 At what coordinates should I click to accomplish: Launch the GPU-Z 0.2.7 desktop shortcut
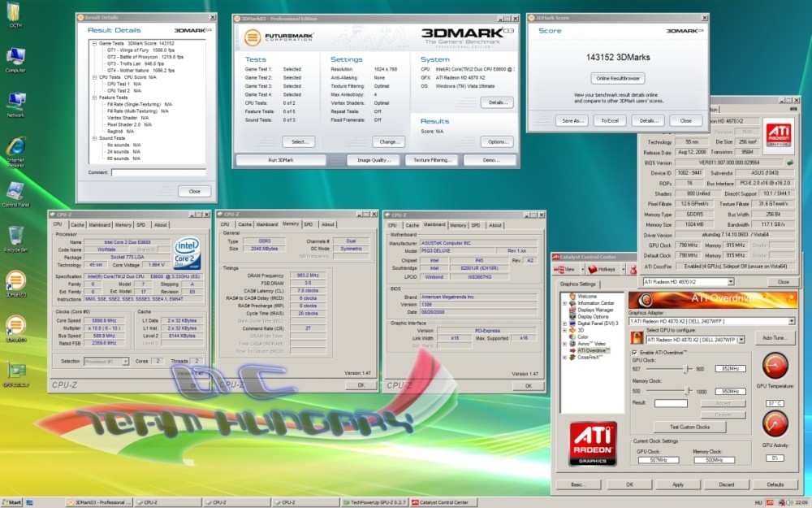[15, 374]
